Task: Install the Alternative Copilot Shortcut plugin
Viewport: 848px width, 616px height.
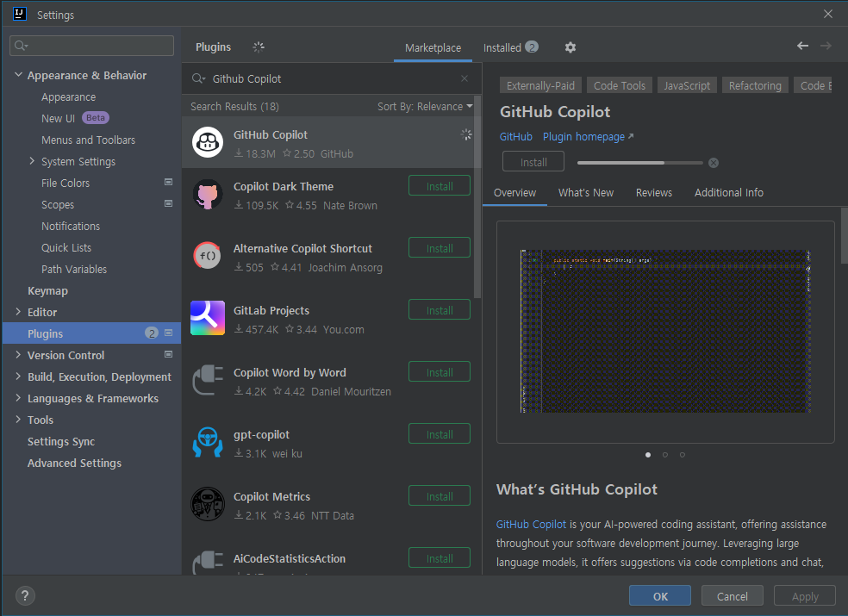Action: tap(440, 248)
